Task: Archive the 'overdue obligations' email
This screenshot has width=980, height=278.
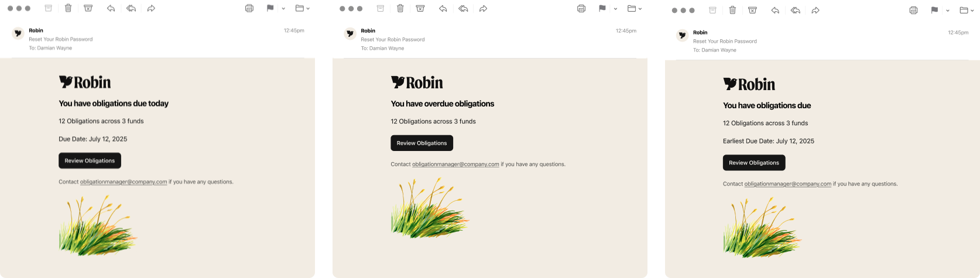Action: pos(381,8)
